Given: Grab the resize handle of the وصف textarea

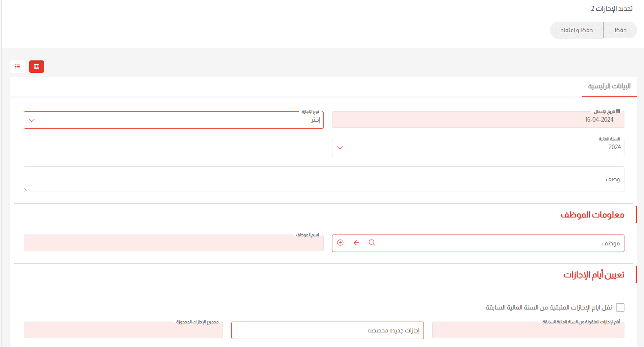Looking at the screenshot, I should click(x=26, y=190).
